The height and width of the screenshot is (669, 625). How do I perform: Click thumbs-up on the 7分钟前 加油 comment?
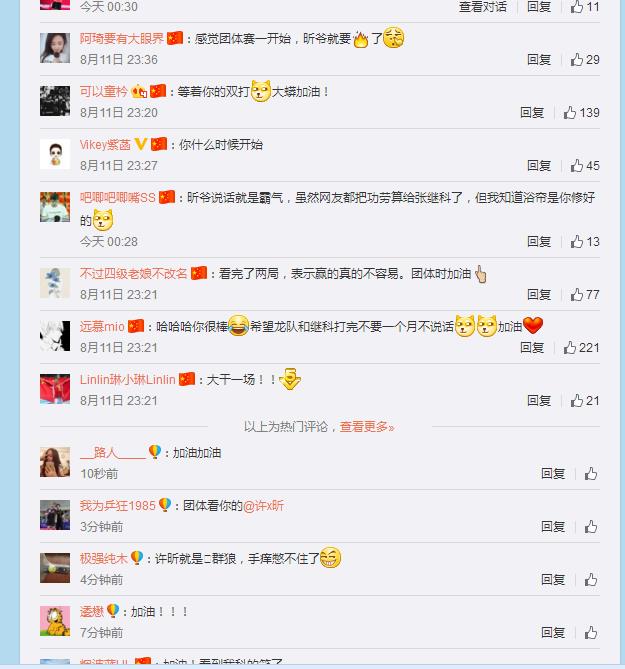(x=591, y=632)
